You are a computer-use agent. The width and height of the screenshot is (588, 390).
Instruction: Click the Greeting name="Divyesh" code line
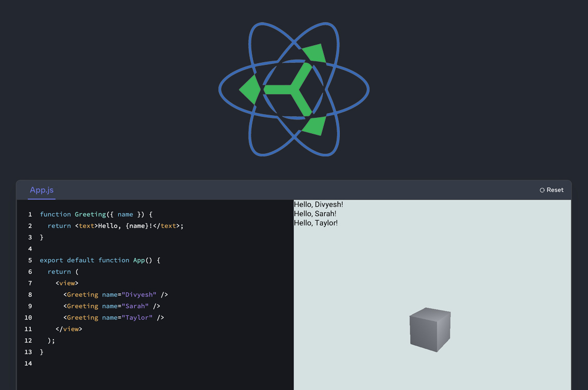(116, 295)
